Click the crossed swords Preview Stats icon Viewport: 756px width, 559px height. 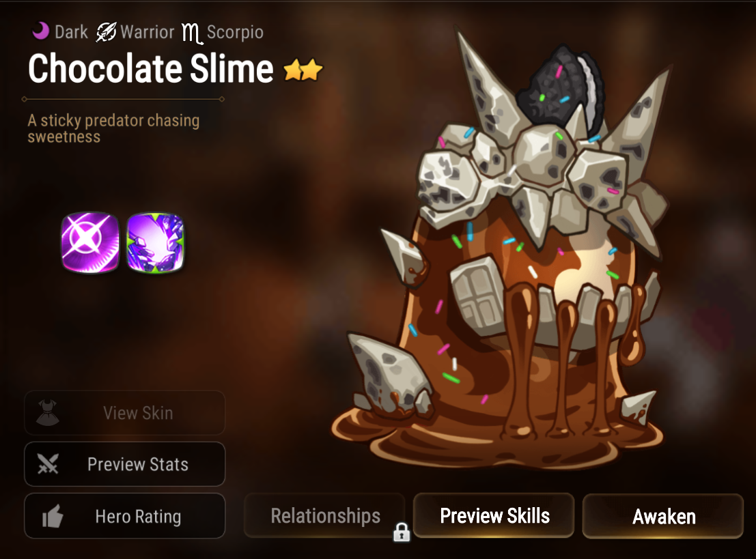tap(48, 464)
